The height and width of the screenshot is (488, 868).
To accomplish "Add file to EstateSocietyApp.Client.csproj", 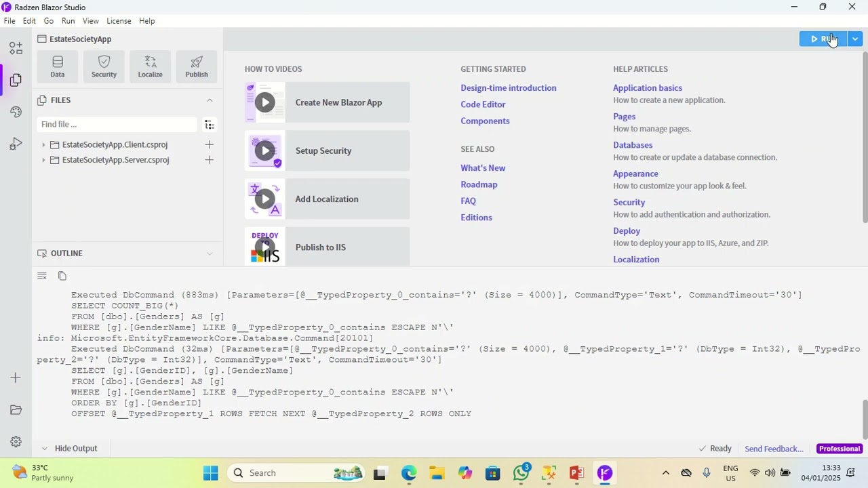I will click(210, 144).
